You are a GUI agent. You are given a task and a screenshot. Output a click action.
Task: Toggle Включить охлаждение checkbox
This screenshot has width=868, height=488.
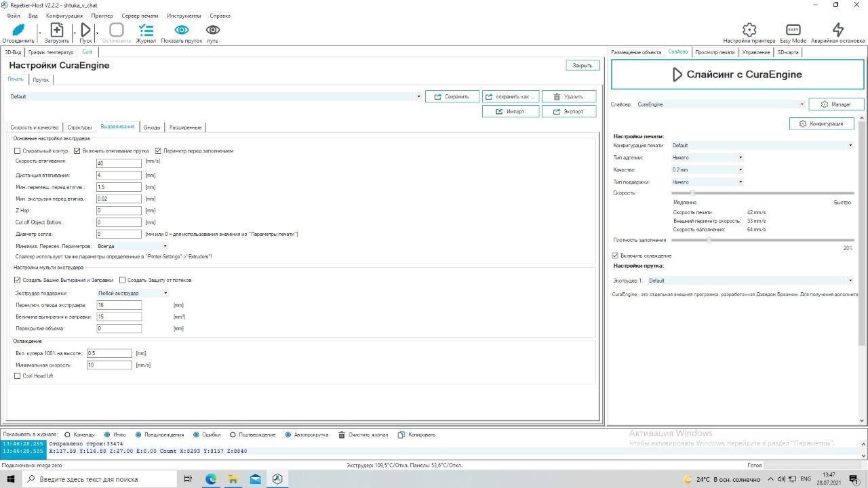616,256
